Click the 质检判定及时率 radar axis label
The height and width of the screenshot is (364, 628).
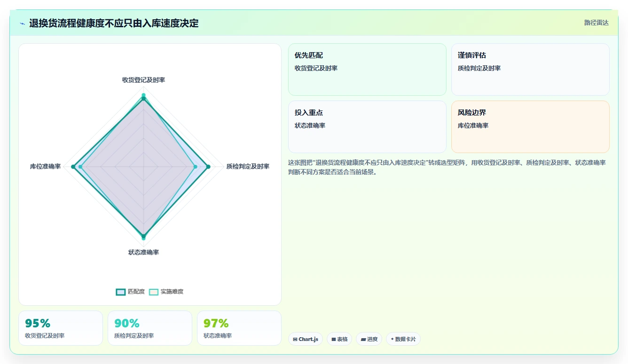[248, 166]
